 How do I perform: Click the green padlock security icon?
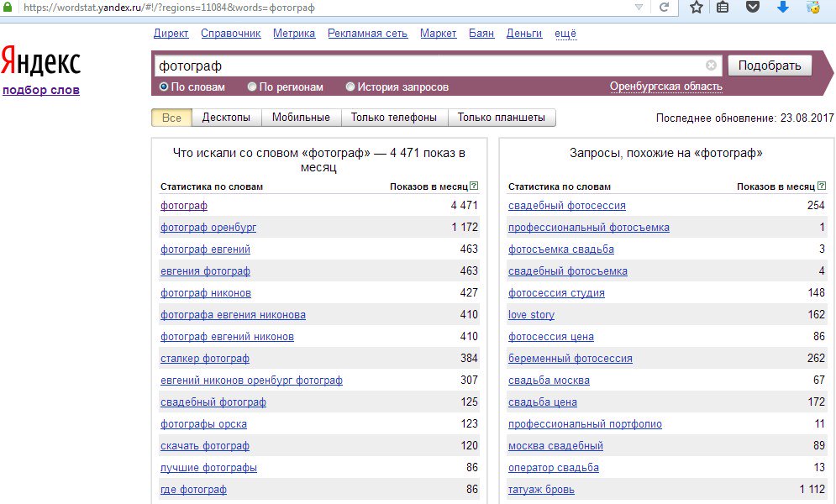pyautogui.click(x=8, y=7)
